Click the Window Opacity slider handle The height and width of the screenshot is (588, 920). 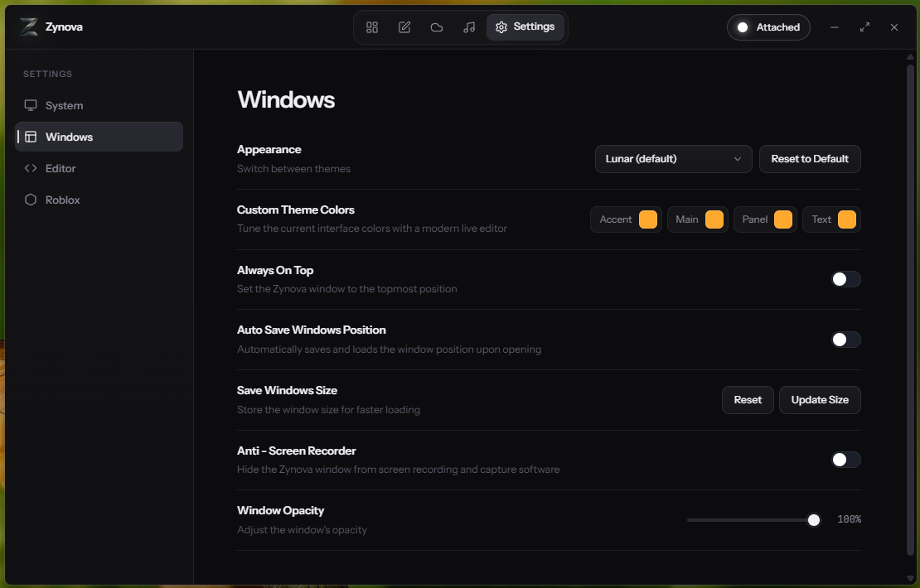(x=813, y=520)
